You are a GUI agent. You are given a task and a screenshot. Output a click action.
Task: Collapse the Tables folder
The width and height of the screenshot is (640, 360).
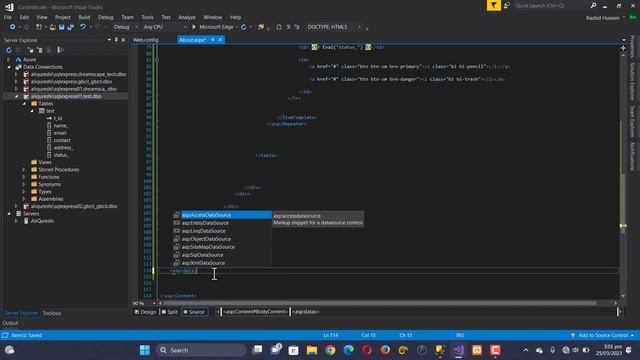point(24,104)
